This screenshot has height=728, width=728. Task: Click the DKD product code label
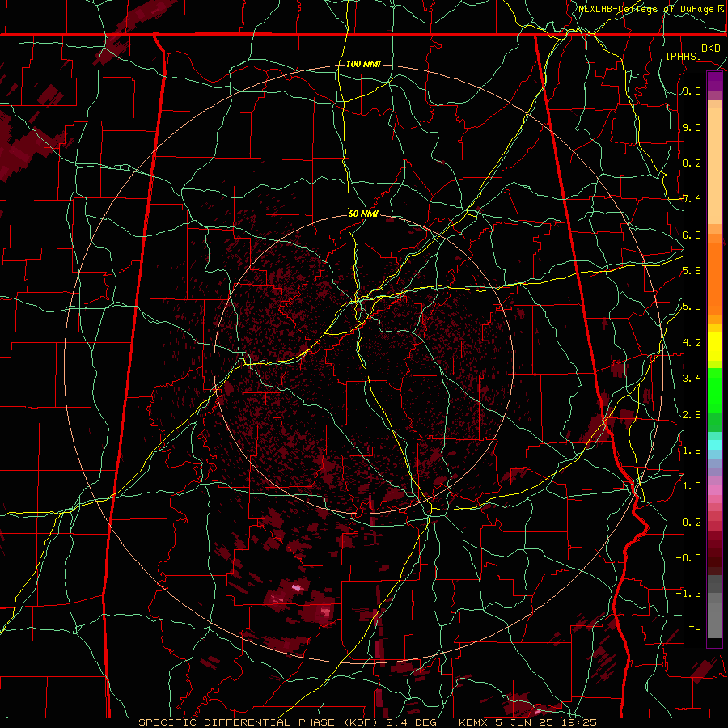point(711,49)
